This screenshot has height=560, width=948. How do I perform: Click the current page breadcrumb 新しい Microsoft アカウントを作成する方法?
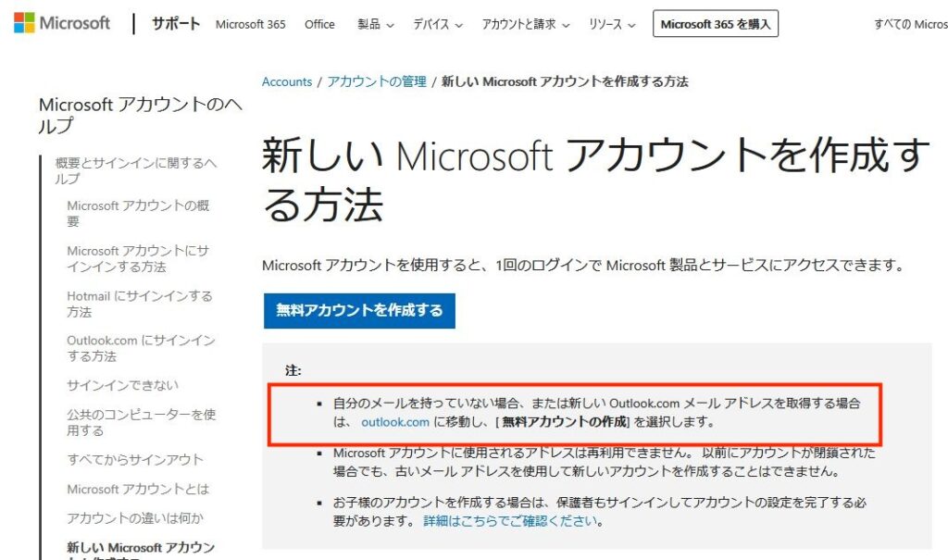click(565, 81)
